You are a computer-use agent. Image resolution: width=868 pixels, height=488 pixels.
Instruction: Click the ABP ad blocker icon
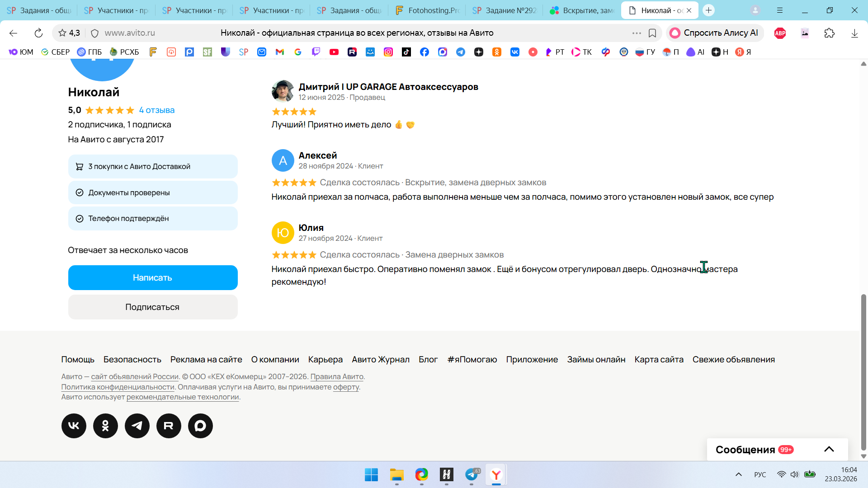[780, 33]
